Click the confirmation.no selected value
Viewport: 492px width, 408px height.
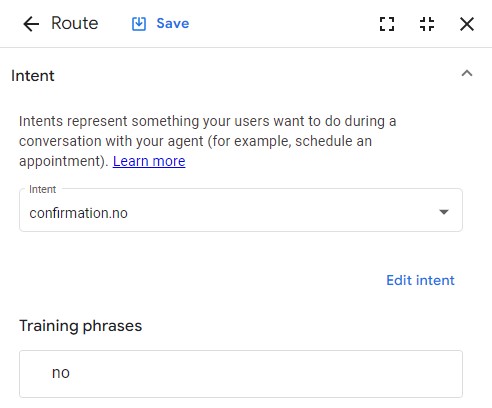[x=79, y=213]
